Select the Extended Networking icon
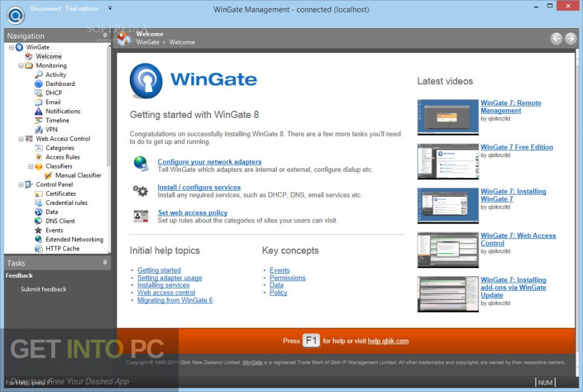Image resolution: width=583 pixels, height=392 pixels. [x=38, y=240]
